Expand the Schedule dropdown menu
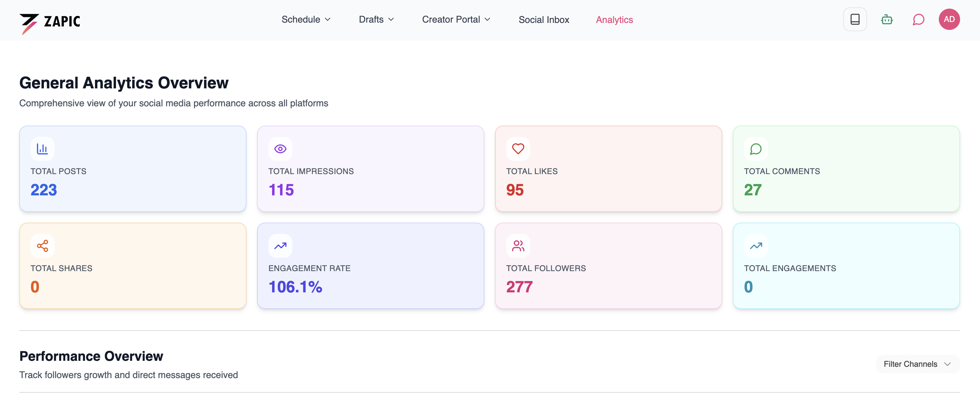The height and width of the screenshot is (402, 980). click(x=306, y=19)
